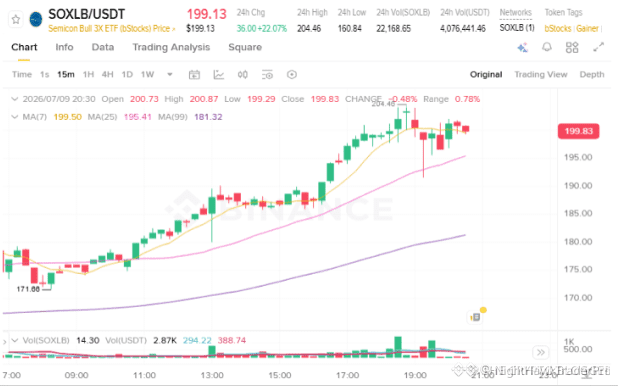Click the MA(25) value 195.41
The height and width of the screenshot is (386, 618).
point(138,117)
